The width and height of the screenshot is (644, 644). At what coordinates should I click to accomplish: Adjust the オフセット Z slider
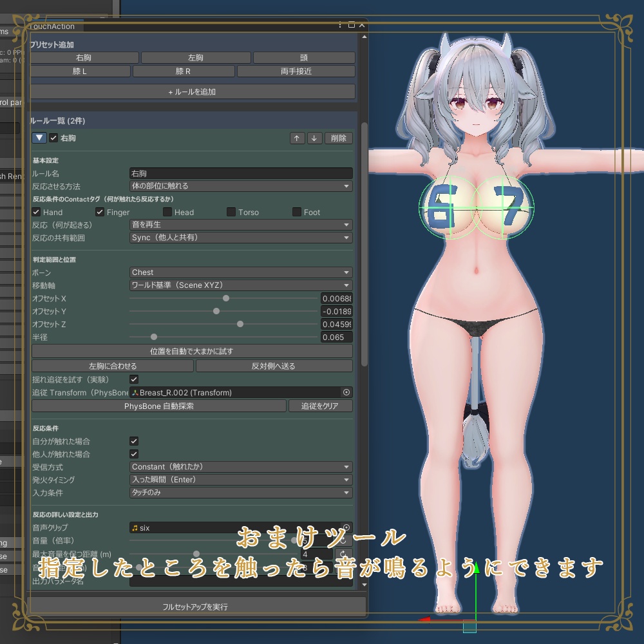pyautogui.click(x=240, y=324)
